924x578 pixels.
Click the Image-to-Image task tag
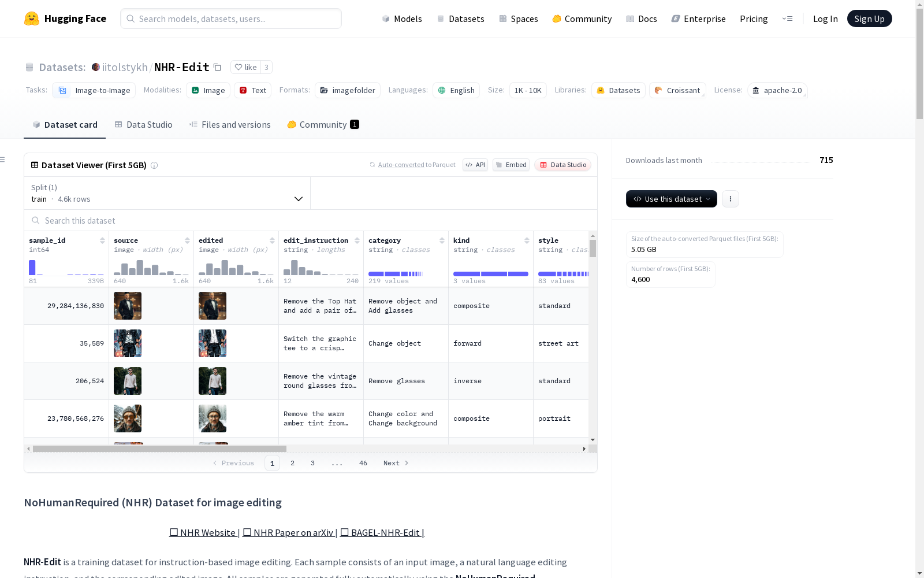(94, 90)
